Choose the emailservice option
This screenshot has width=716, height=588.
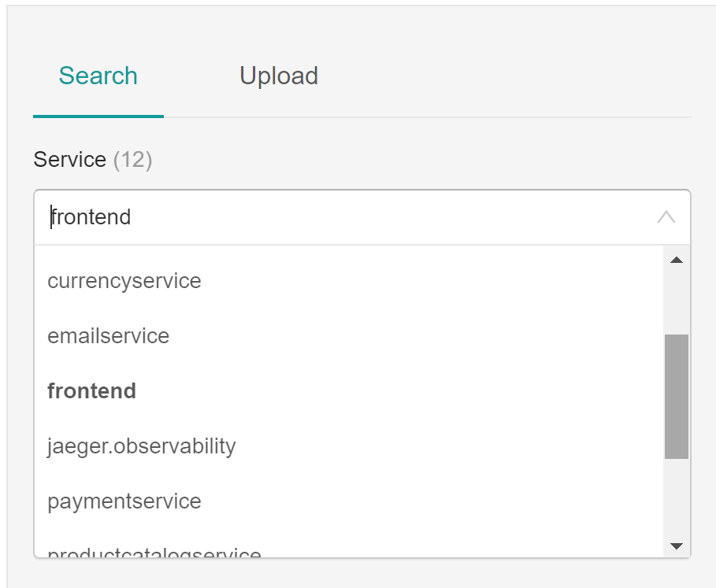click(109, 336)
